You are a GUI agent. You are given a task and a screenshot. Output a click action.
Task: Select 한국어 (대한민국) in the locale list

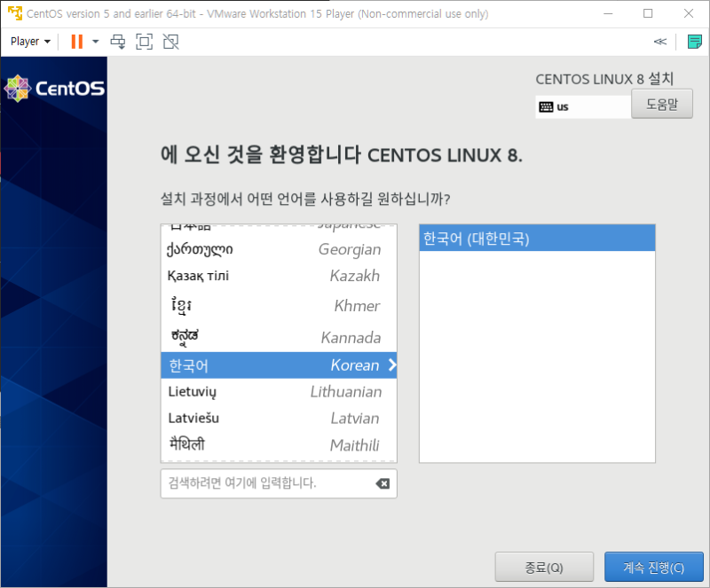536,238
